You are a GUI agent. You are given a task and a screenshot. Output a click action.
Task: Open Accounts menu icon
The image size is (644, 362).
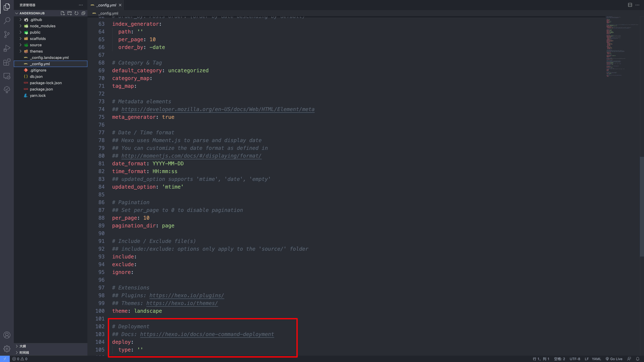(x=7, y=335)
